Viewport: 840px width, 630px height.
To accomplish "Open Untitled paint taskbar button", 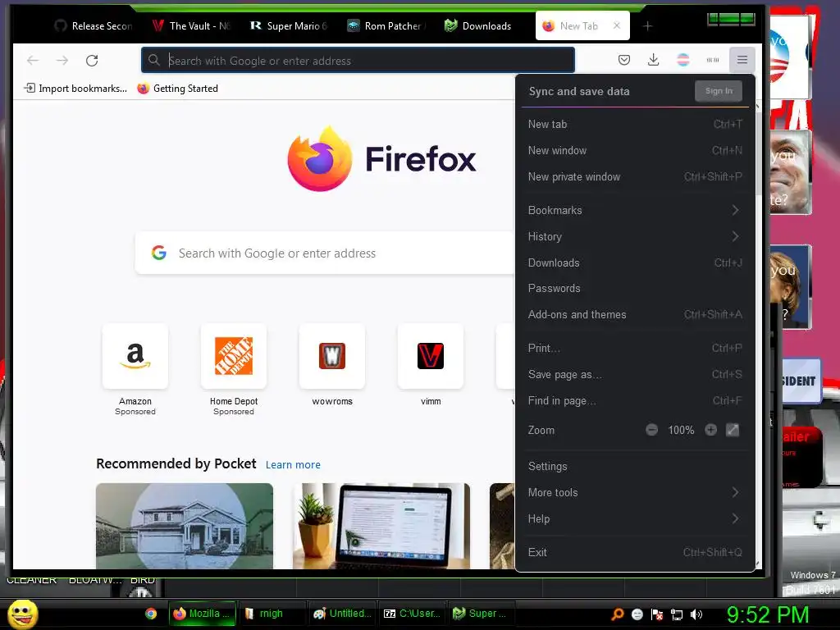I will tap(343, 614).
